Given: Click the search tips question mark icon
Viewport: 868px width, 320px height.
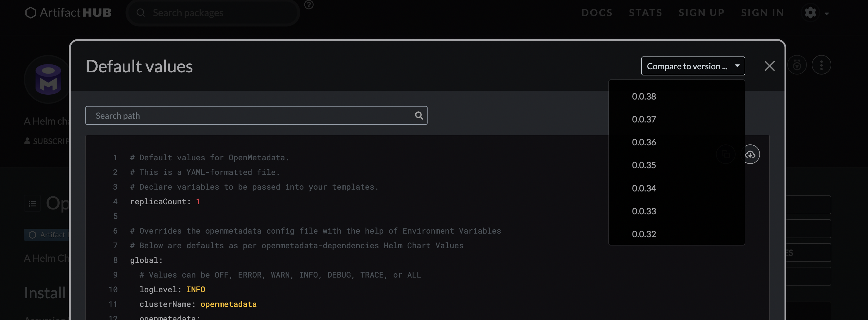Looking at the screenshot, I should coord(308,5).
